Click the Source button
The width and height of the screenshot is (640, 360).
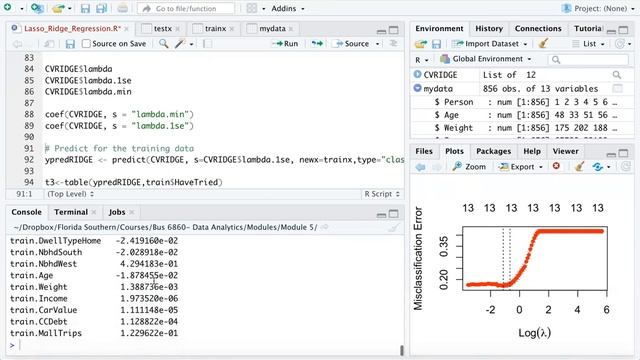pos(351,44)
